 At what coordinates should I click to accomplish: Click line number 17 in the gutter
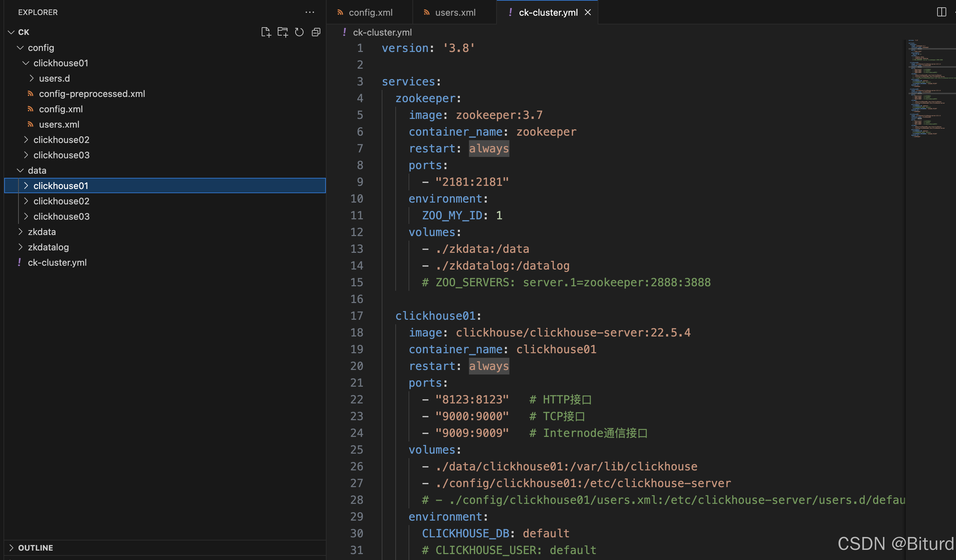[356, 316]
